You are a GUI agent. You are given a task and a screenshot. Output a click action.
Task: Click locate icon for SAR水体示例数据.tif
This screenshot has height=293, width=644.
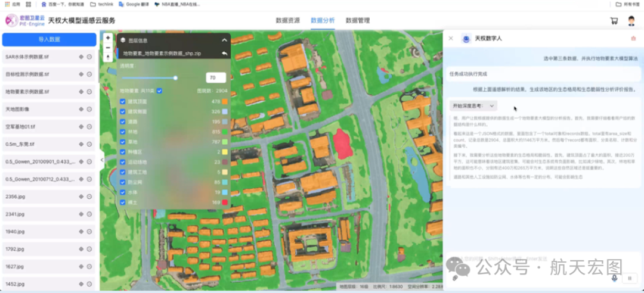[81, 57]
